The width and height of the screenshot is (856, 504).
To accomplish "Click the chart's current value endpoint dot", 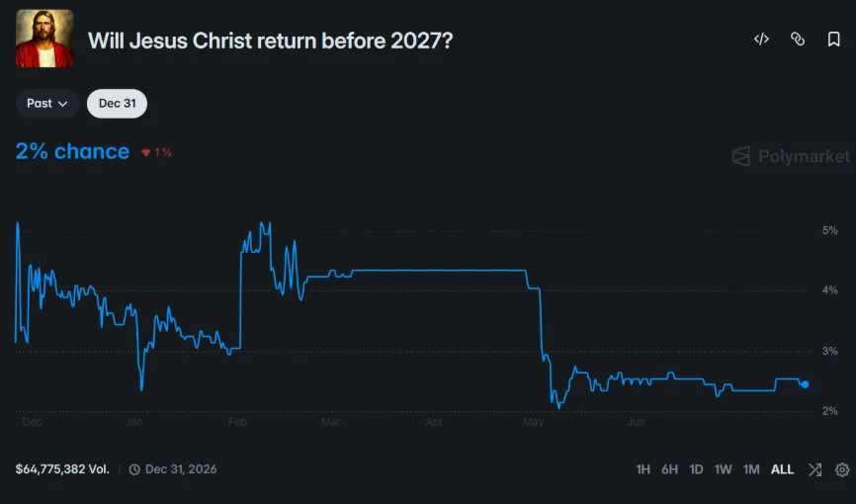I will [806, 384].
